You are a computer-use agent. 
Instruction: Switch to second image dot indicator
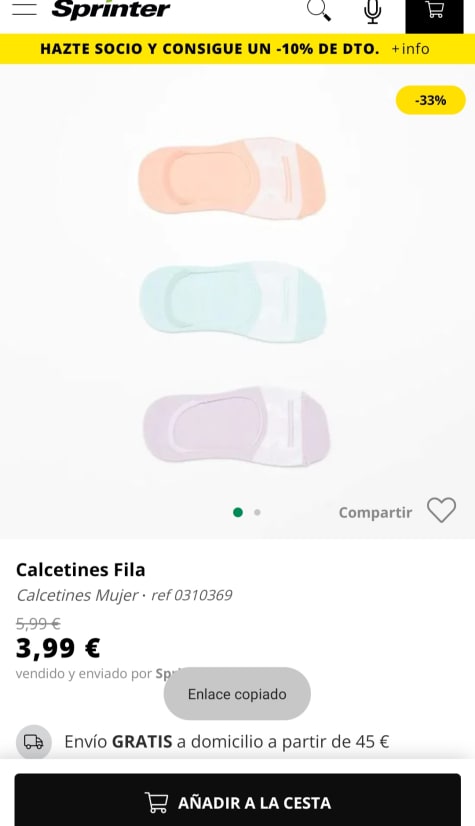click(257, 512)
